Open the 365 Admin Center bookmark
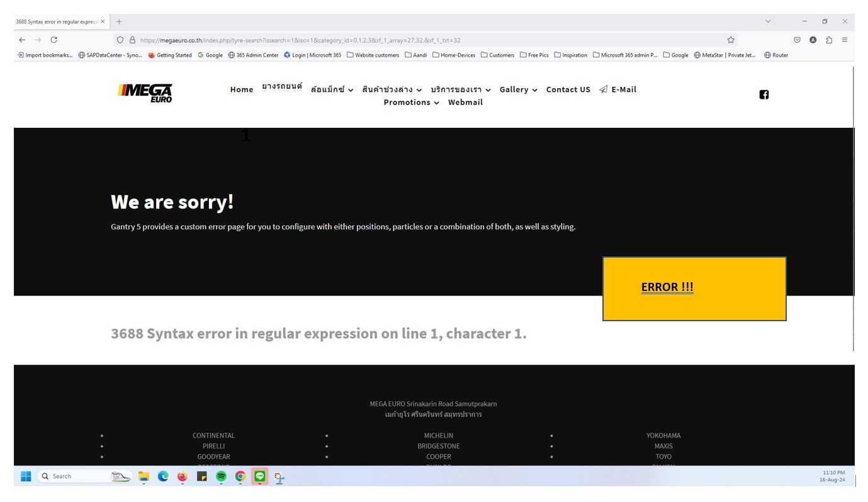This screenshot has width=868, height=502. click(x=253, y=55)
